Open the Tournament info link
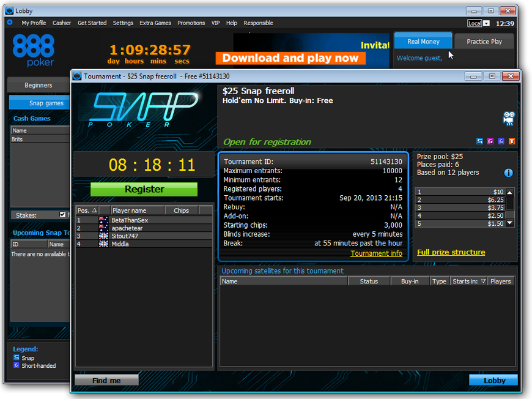This screenshot has width=532, height=399. tap(376, 253)
